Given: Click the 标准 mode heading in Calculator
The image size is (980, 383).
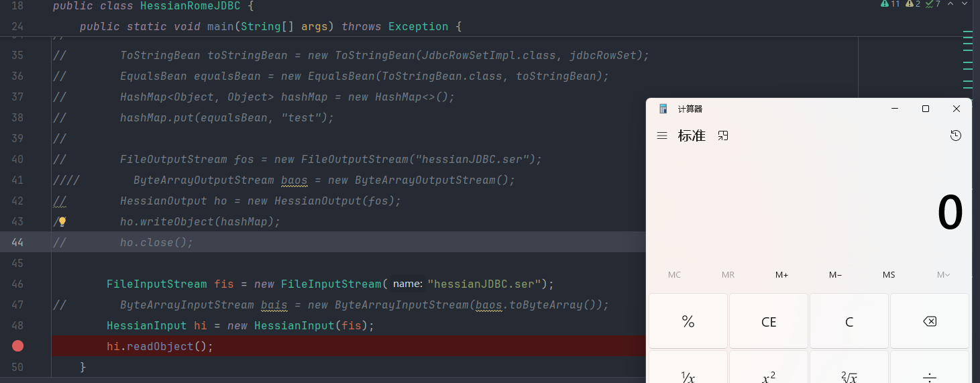Looking at the screenshot, I should [x=692, y=135].
